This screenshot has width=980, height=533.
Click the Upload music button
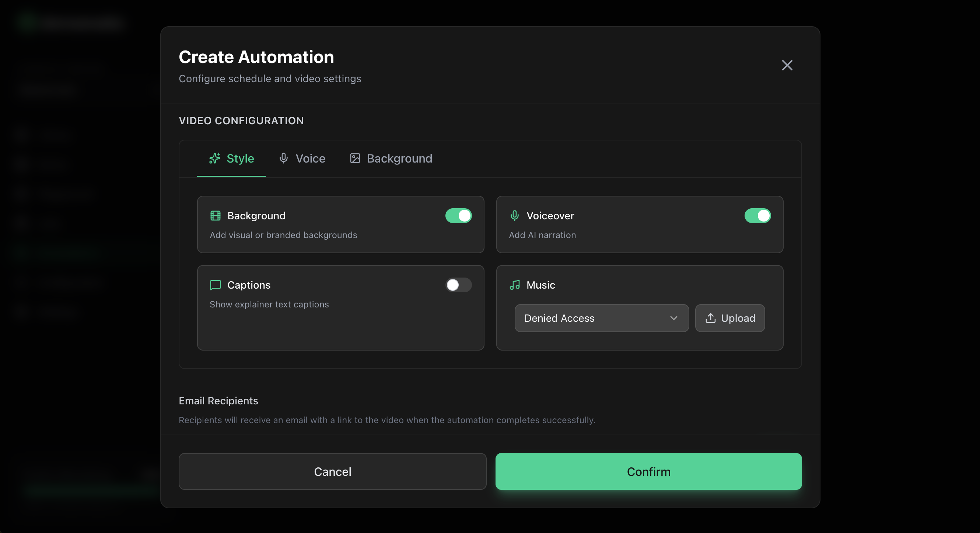coord(730,318)
